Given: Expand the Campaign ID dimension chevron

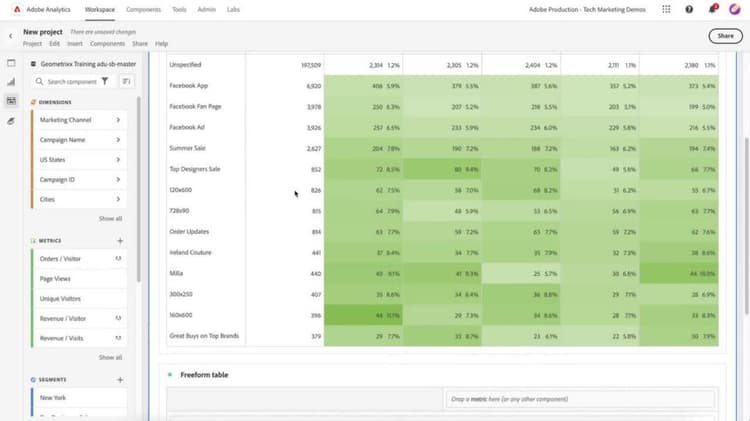Looking at the screenshot, I should pyautogui.click(x=118, y=179).
